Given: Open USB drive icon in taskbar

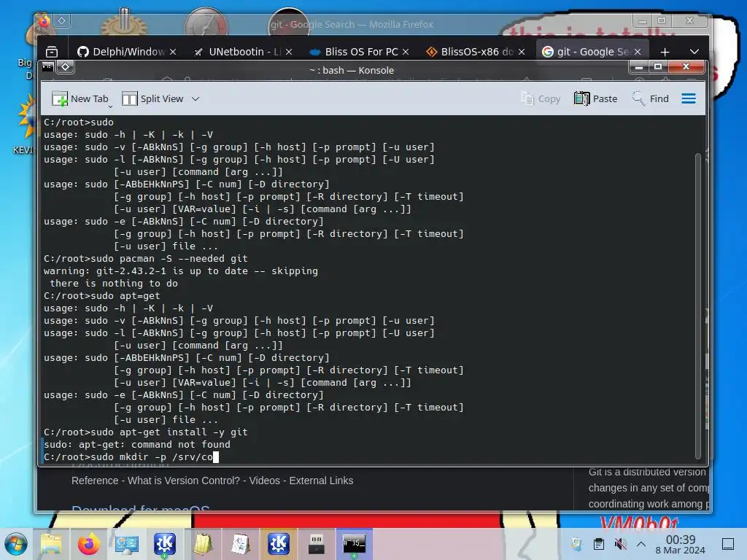Looking at the screenshot, I should click(x=317, y=544).
